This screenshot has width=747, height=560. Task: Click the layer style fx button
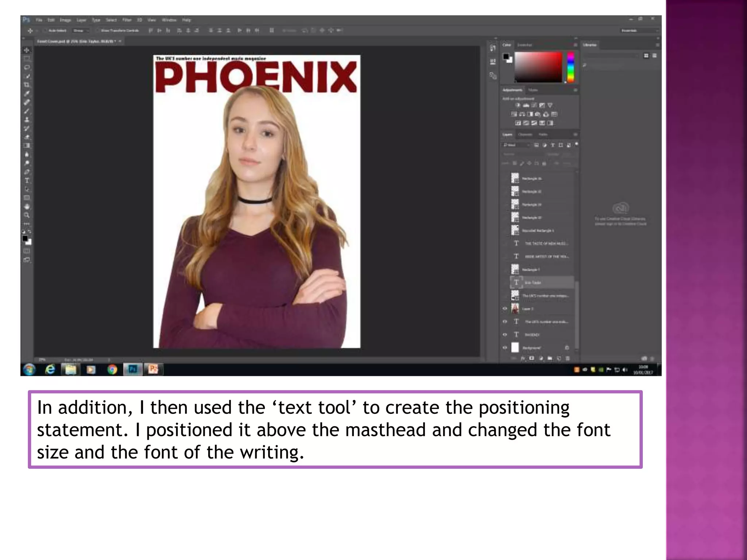point(522,358)
